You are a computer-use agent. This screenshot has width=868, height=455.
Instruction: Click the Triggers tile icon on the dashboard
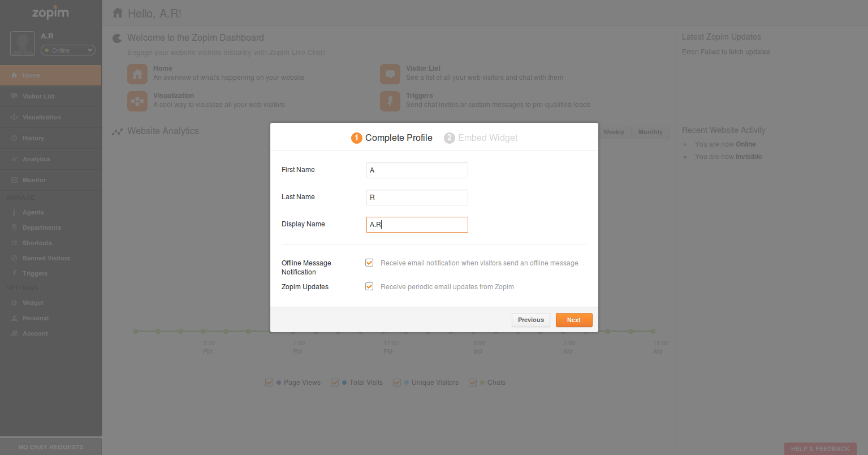(390, 101)
